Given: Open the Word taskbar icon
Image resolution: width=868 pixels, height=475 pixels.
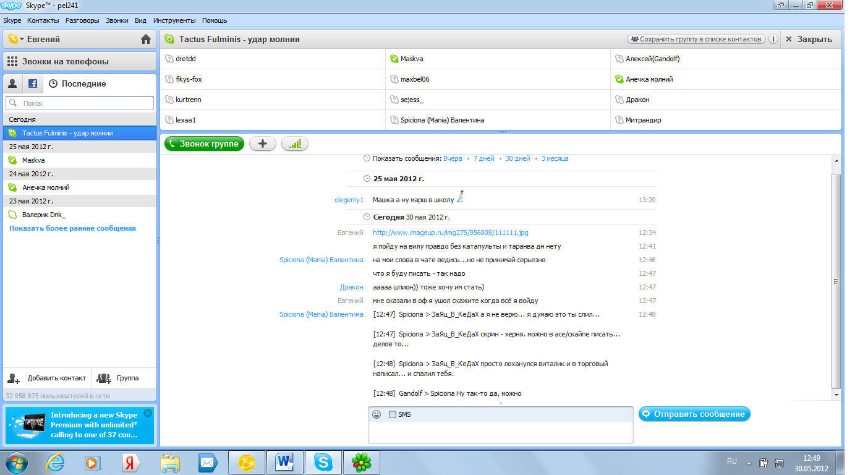Looking at the screenshot, I should 285,462.
